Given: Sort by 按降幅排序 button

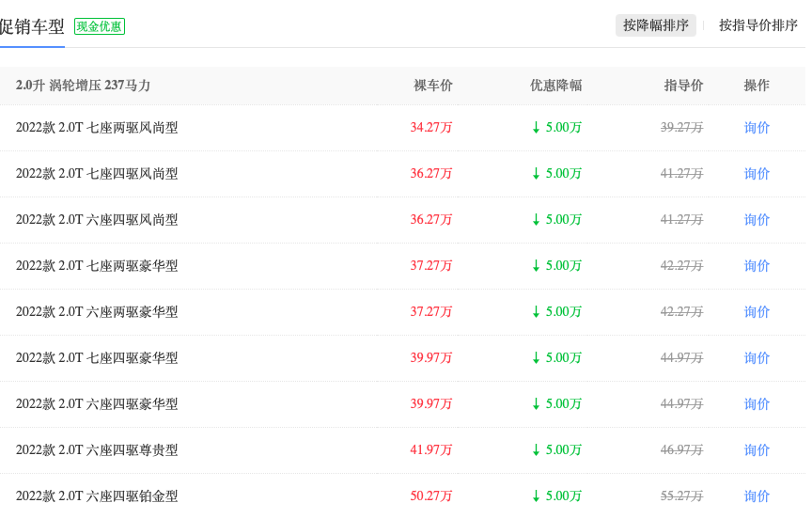Looking at the screenshot, I should coord(656,24).
